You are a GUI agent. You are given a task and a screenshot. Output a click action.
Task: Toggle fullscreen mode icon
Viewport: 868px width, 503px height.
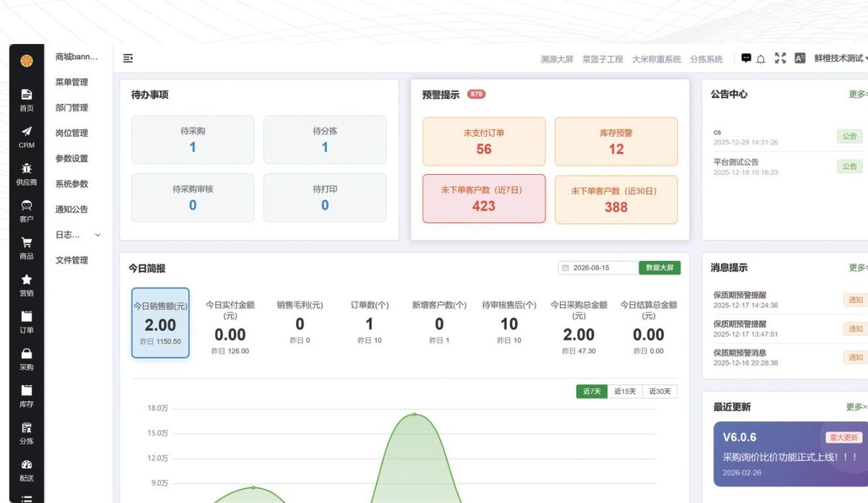click(x=780, y=59)
